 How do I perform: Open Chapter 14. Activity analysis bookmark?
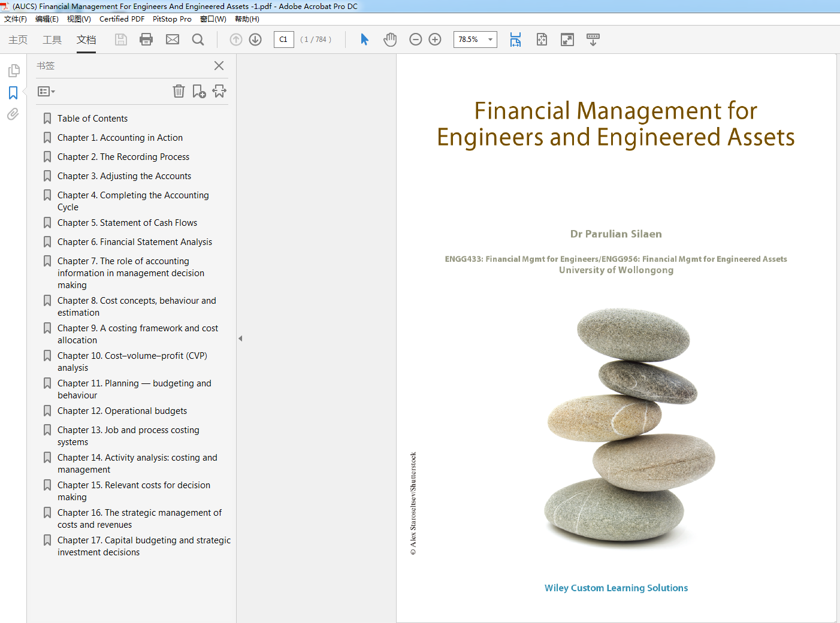coord(137,464)
